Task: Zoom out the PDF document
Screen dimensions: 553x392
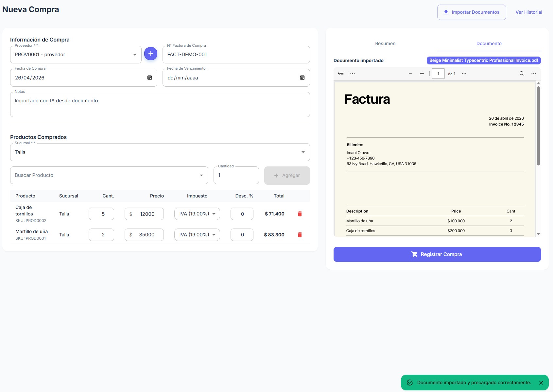Action: (x=410, y=74)
